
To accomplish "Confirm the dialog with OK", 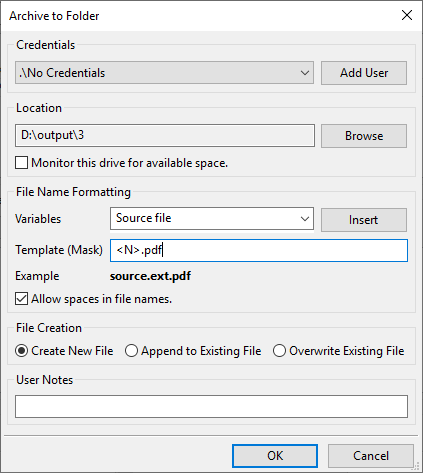I will 275,456.
